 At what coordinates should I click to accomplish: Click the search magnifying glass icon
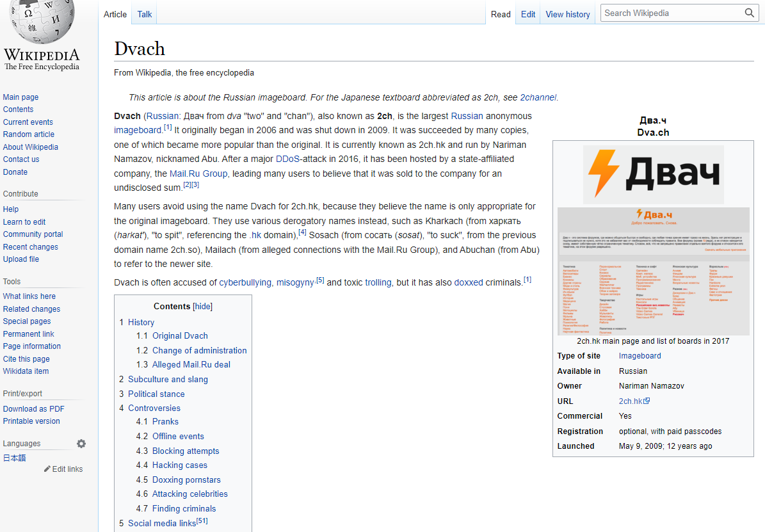[x=749, y=13]
